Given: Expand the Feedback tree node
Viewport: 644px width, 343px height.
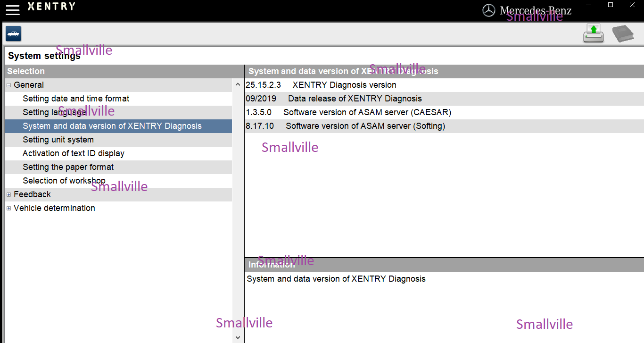Looking at the screenshot, I should coord(9,194).
